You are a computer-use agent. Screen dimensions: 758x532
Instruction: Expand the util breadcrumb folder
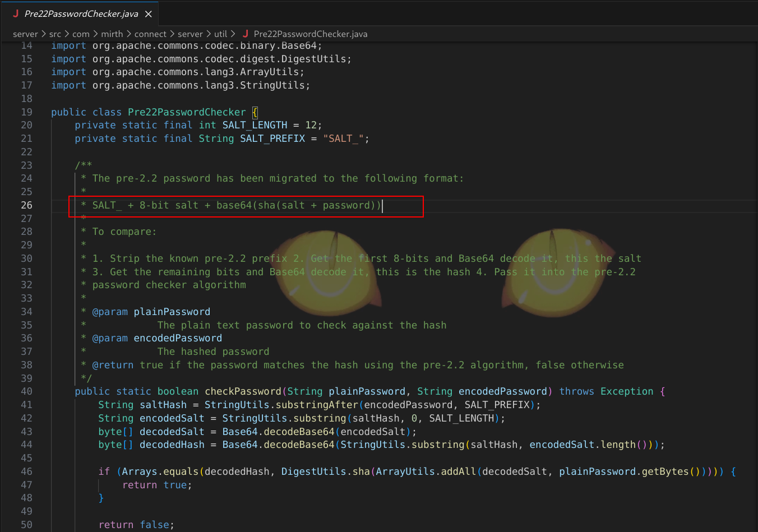pos(220,34)
